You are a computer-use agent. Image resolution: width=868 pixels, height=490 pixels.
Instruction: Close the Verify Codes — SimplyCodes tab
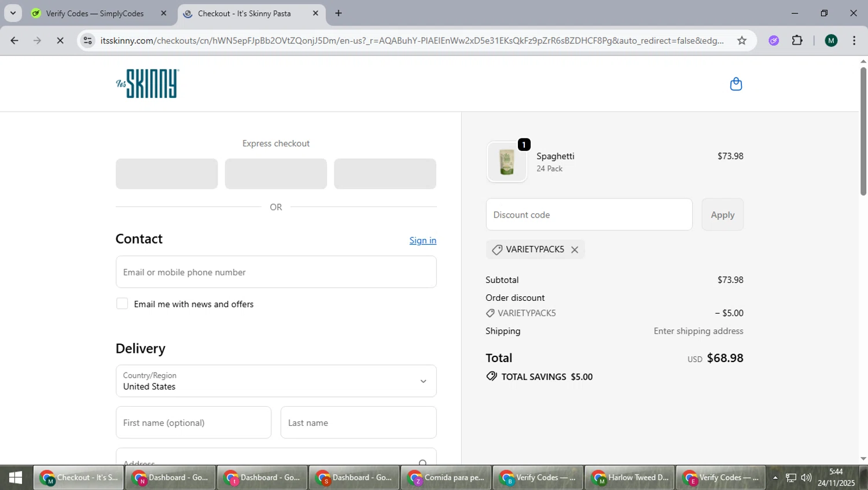pyautogui.click(x=164, y=13)
